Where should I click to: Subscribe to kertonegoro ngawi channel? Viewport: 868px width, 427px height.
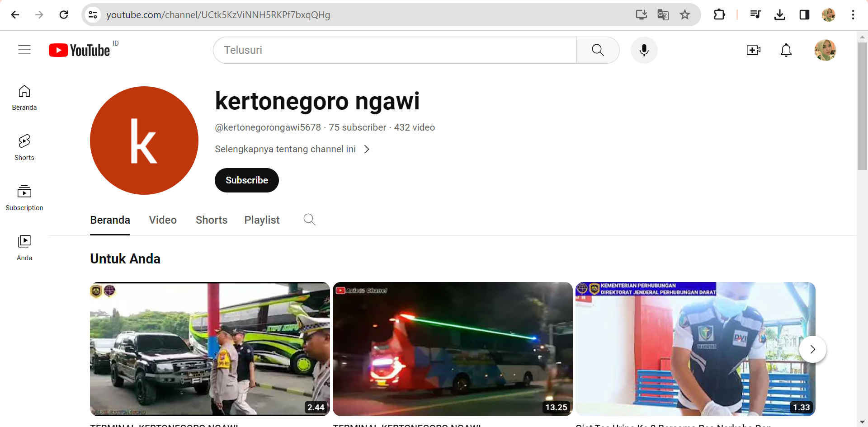click(246, 180)
